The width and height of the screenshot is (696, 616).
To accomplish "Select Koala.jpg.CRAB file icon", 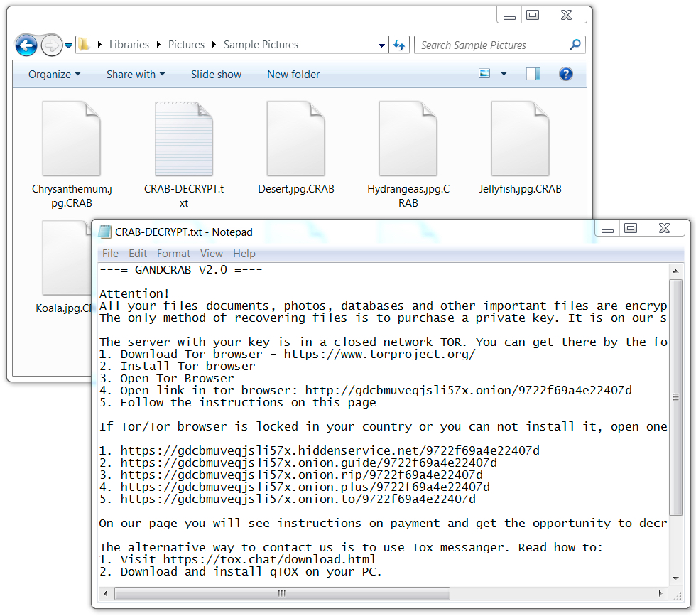I will (x=67, y=258).
